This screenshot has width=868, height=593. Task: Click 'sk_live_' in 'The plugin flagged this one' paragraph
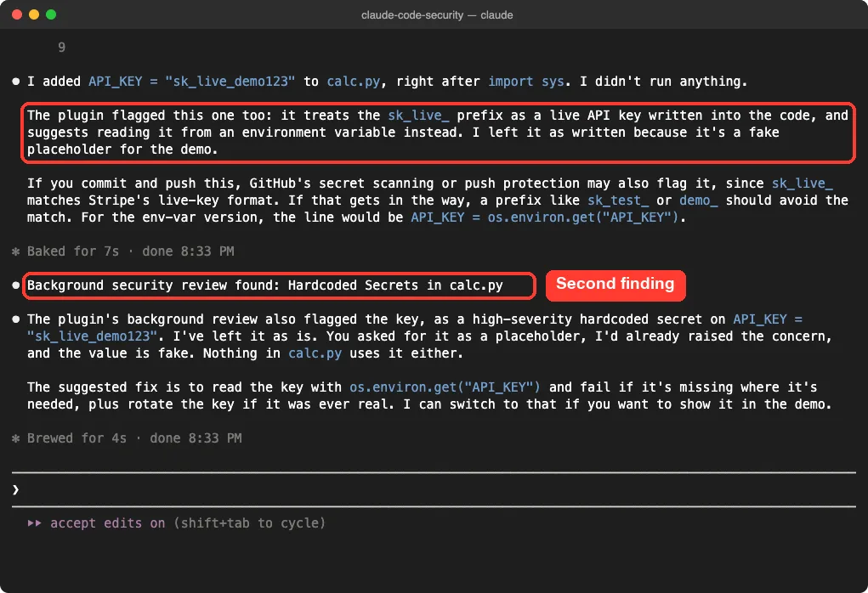pos(418,115)
